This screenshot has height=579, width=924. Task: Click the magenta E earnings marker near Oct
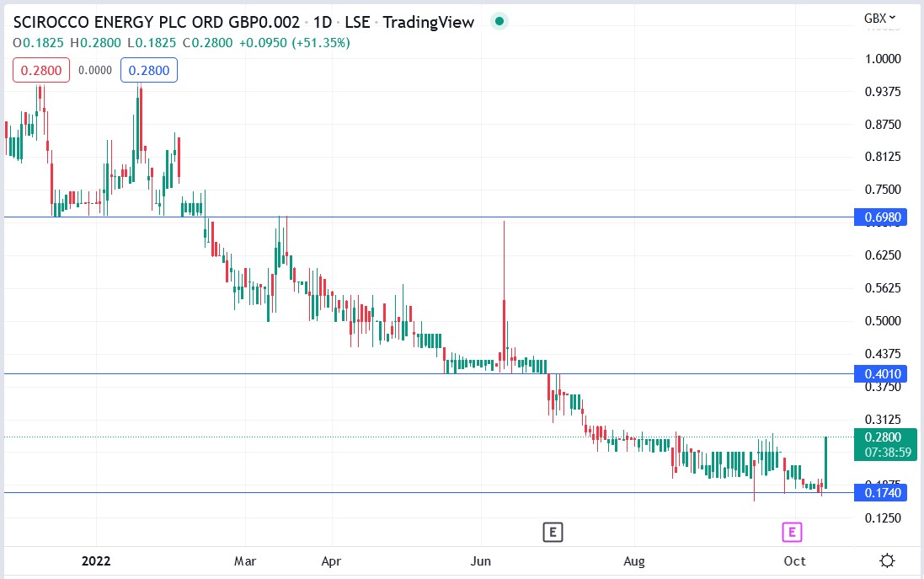point(790,532)
